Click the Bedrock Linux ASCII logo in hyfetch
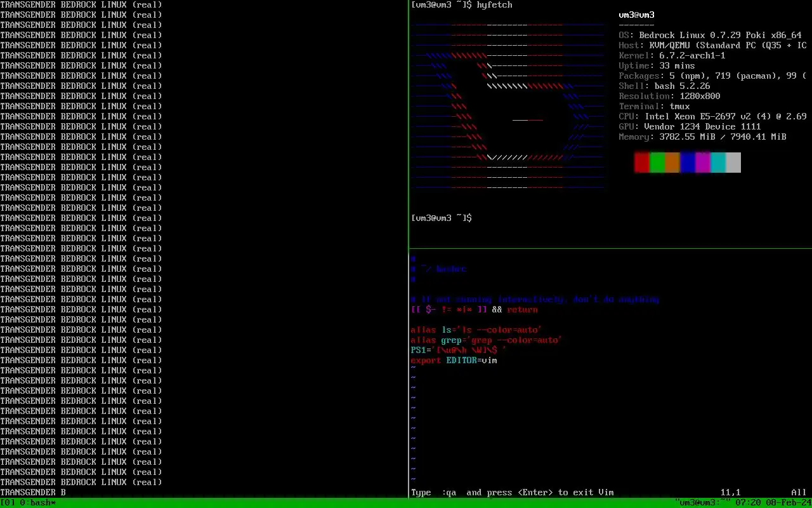 (507, 107)
